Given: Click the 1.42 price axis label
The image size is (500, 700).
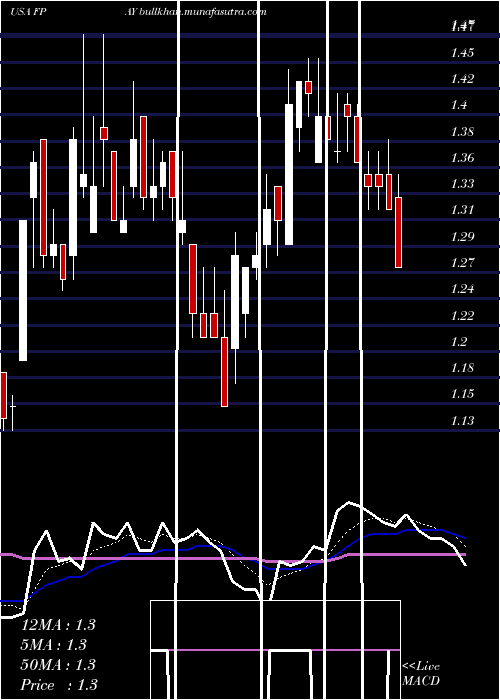Looking at the screenshot, I should (463, 79).
